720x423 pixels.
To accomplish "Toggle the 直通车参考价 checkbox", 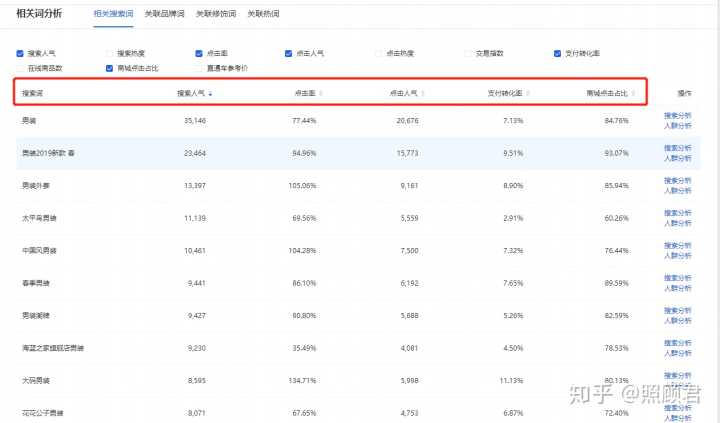I will (x=200, y=68).
